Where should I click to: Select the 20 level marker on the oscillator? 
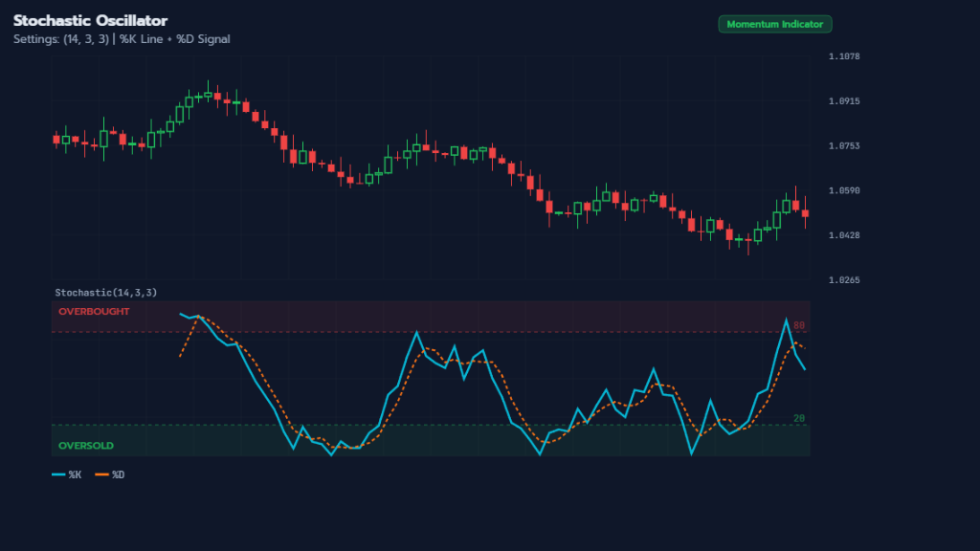(x=797, y=417)
